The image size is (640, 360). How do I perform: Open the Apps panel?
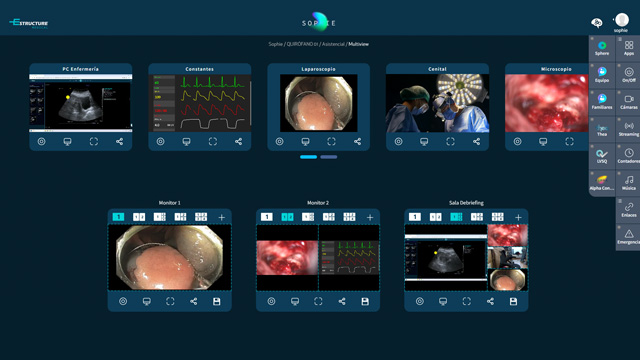tap(629, 48)
